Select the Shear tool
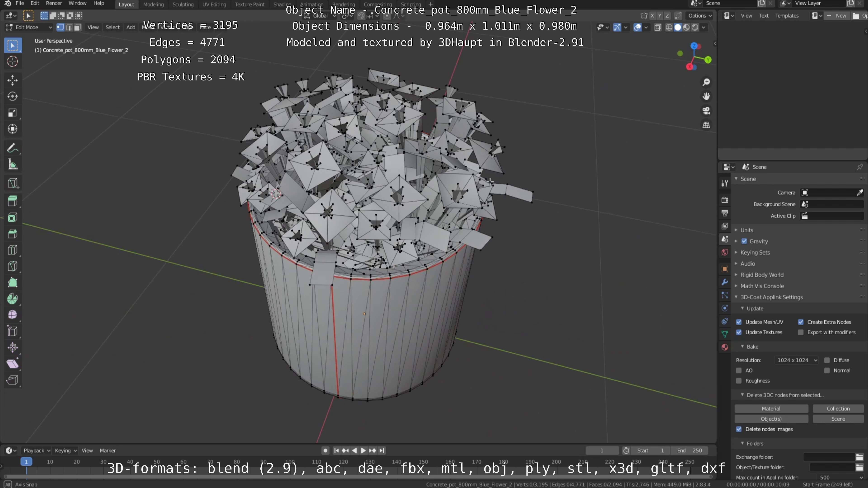 (x=12, y=364)
